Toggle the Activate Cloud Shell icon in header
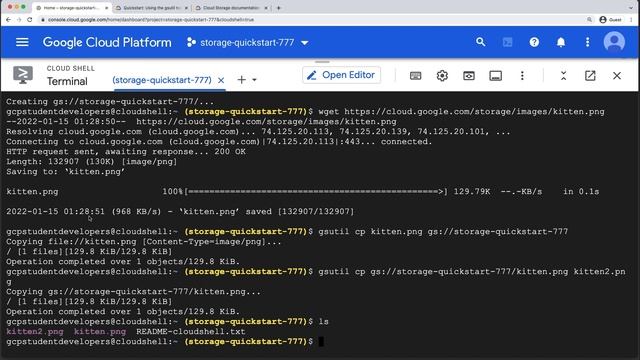This screenshot has height=360, width=640. (507, 42)
